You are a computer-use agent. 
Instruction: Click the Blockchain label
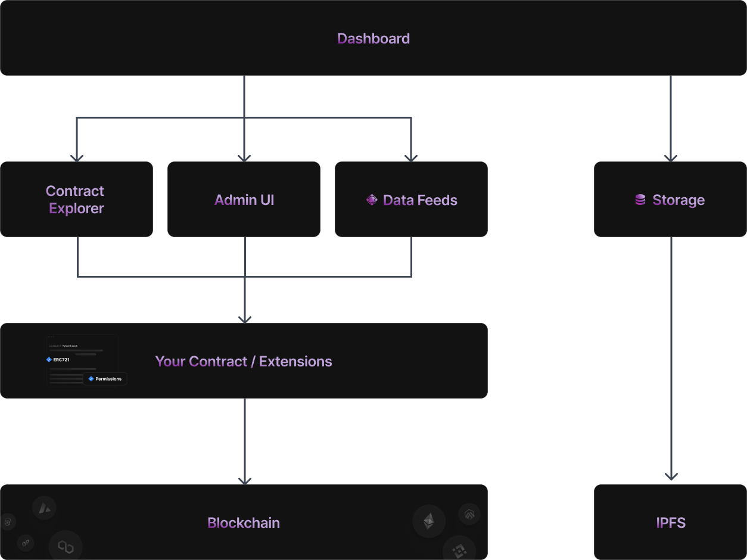244,522
